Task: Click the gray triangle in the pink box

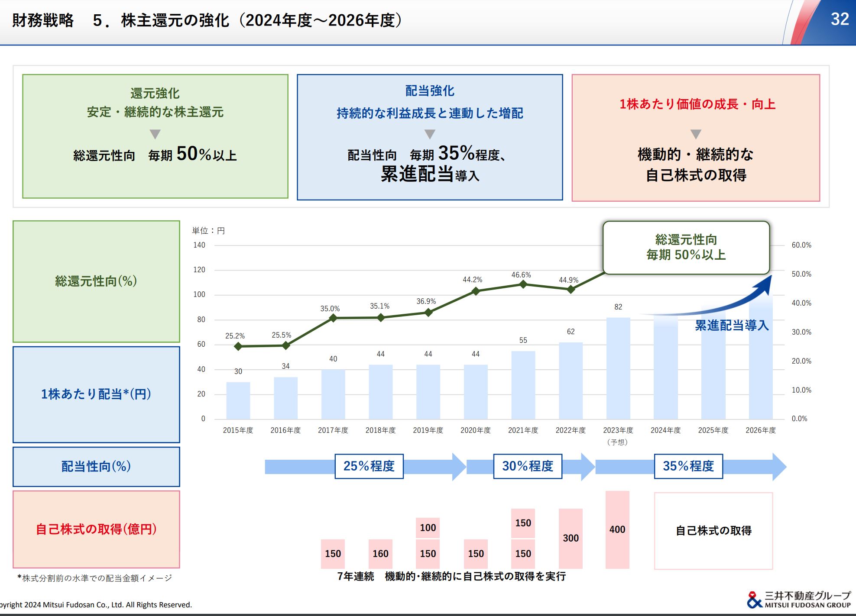Action: [x=696, y=134]
